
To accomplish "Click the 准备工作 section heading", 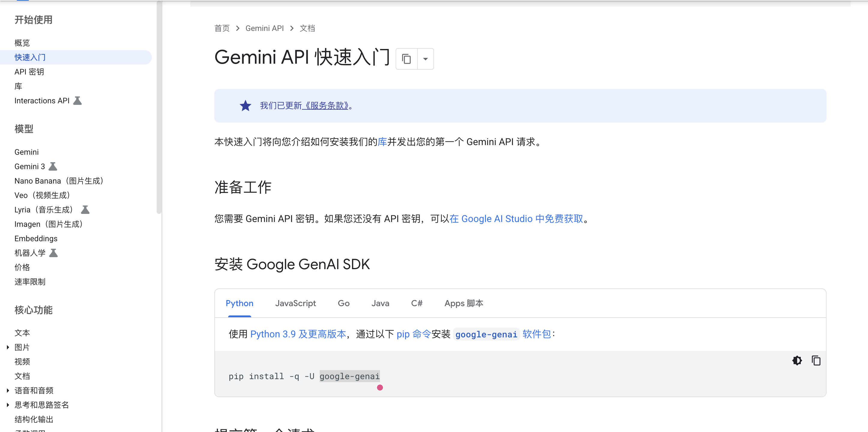I will pyautogui.click(x=243, y=187).
